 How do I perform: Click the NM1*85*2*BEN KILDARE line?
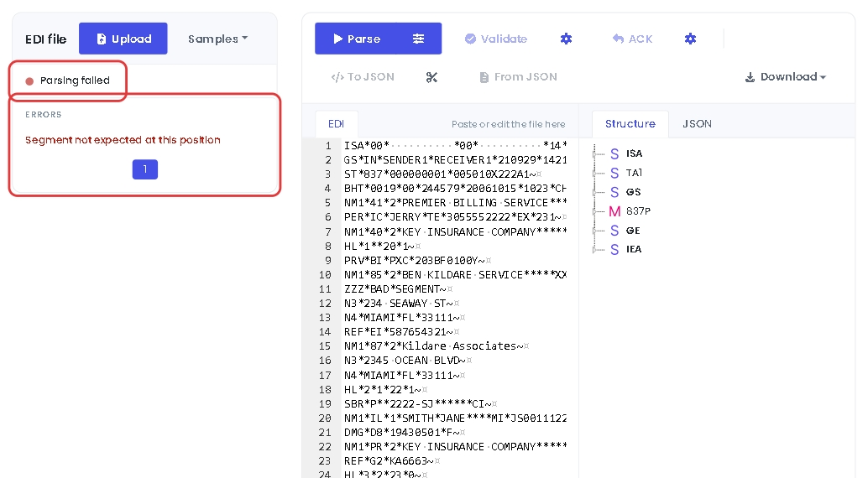[x=455, y=275]
